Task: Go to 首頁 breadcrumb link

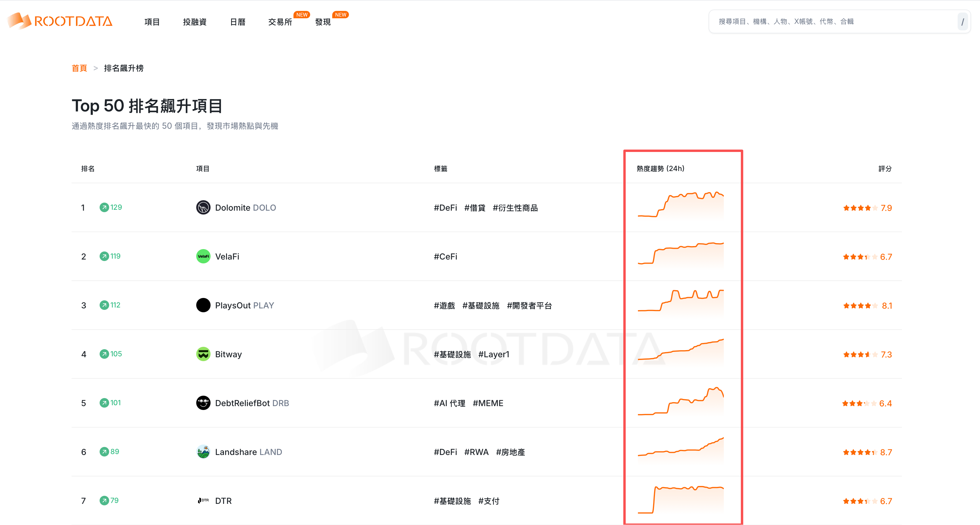Action: (79, 68)
